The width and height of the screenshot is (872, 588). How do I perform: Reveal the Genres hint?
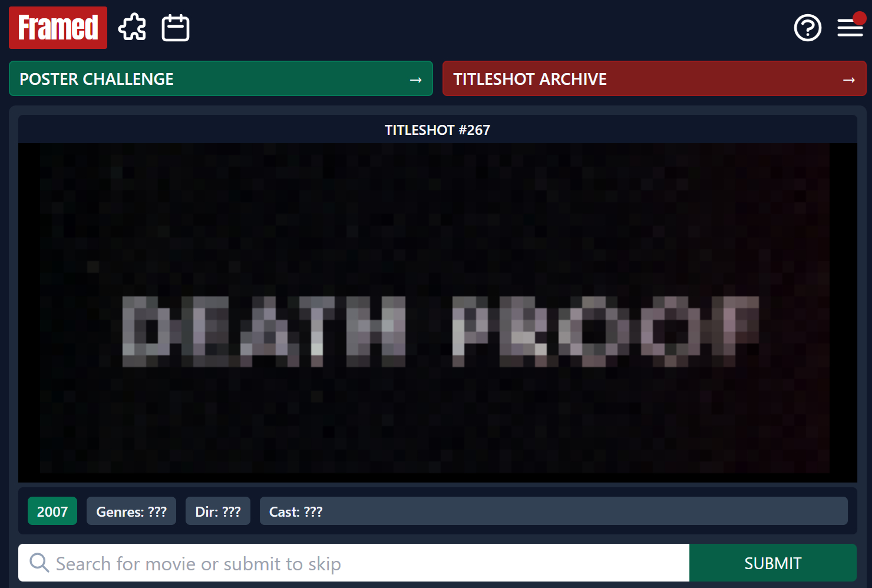coord(131,511)
